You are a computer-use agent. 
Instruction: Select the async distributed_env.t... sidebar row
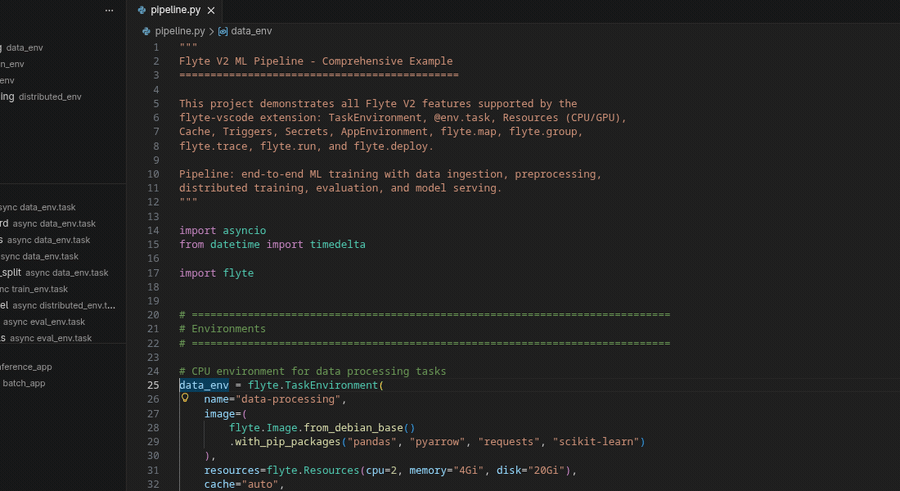(x=63, y=306)
